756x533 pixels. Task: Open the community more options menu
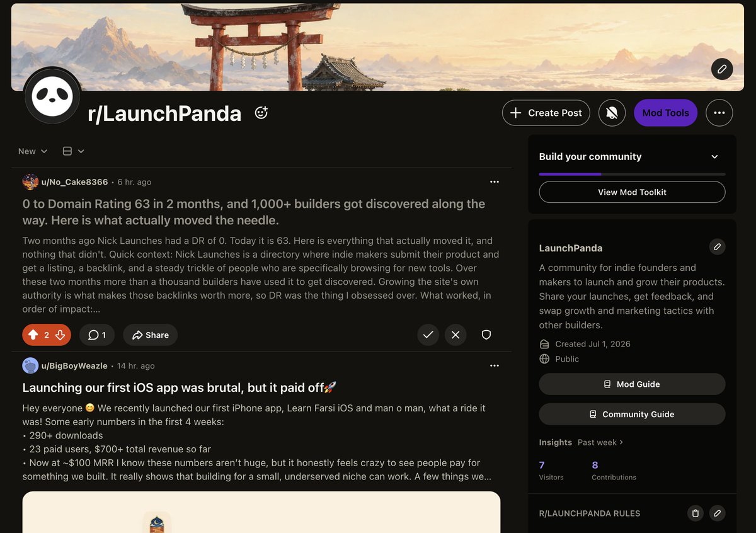coord(719,113)
